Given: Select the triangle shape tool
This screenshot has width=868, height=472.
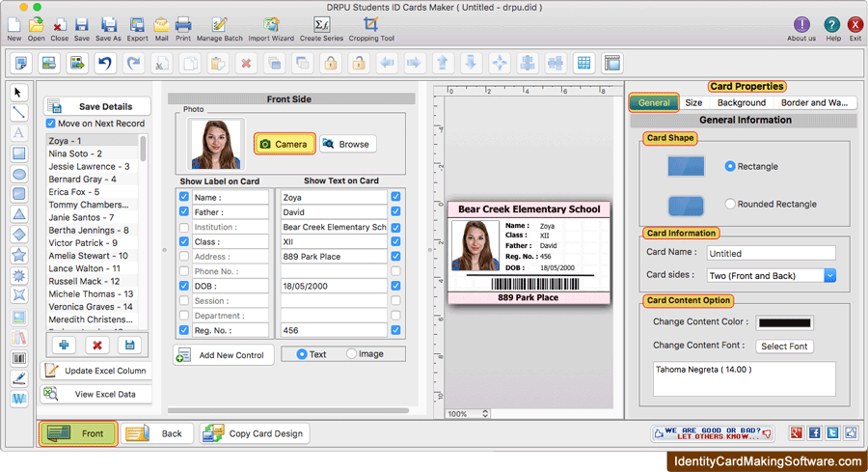Looking at the screenshot, I should click(19, 214).
